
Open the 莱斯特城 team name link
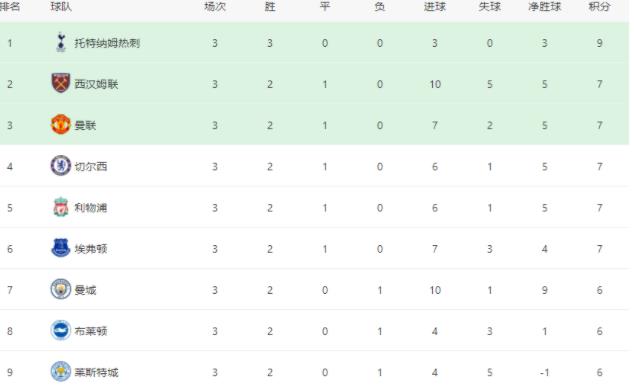tap(96, 372)
